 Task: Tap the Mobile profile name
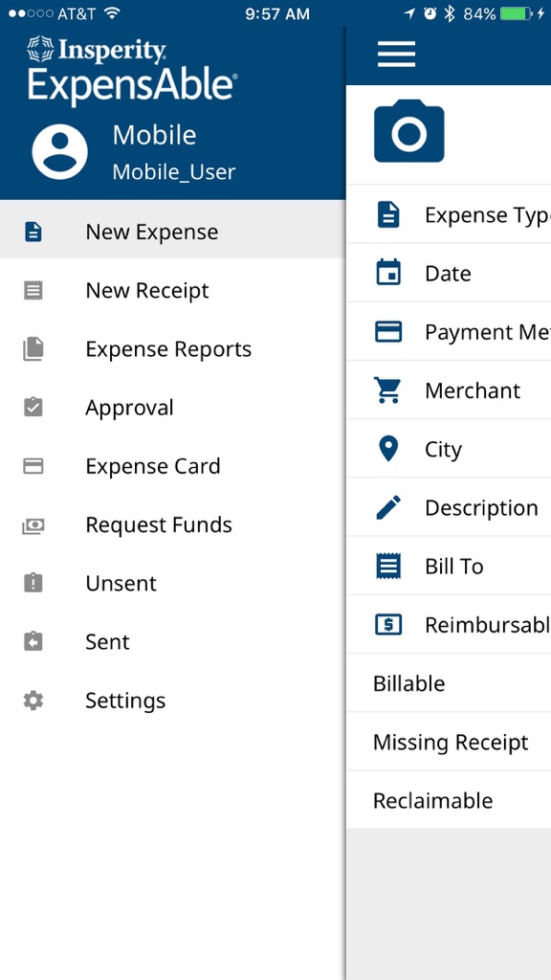[x=154, y=135]
